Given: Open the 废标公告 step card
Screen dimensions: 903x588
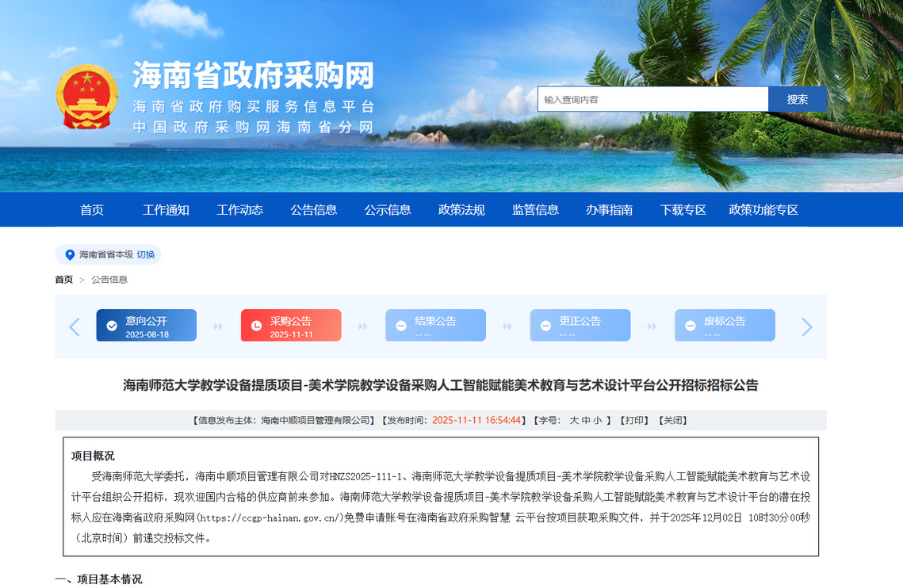Looking at the screenshot, I should pos(725,326).
